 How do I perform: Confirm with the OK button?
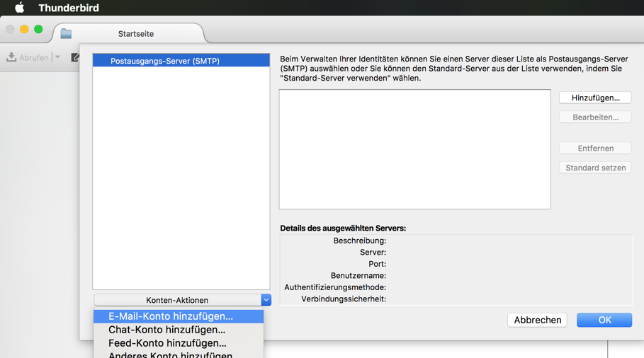[x=604, y=320]
